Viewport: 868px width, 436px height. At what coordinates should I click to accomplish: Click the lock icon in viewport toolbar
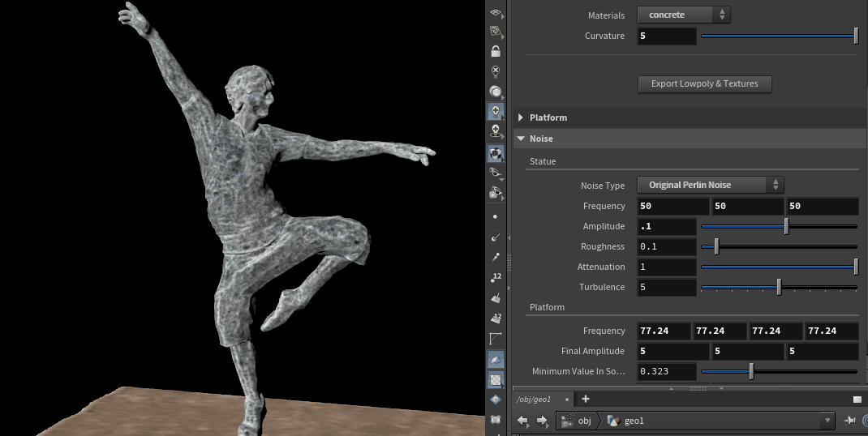pyautogui.click(x=496, y=51)
